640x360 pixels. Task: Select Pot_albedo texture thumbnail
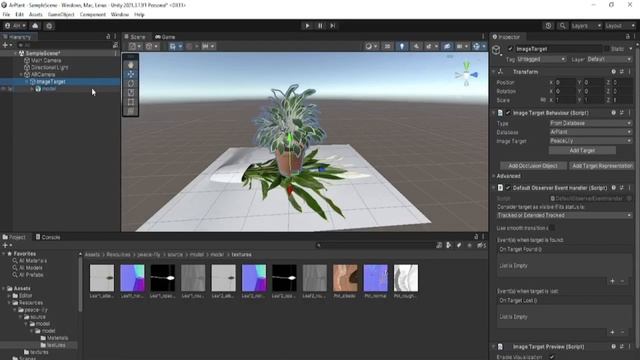coord(345,278)
